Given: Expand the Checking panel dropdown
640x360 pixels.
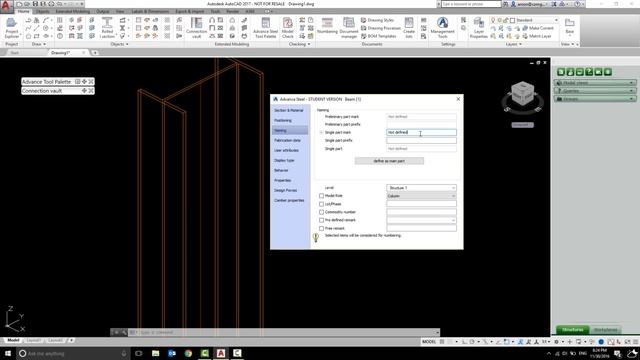Looking at the screenshot, I should click(299, 44).
